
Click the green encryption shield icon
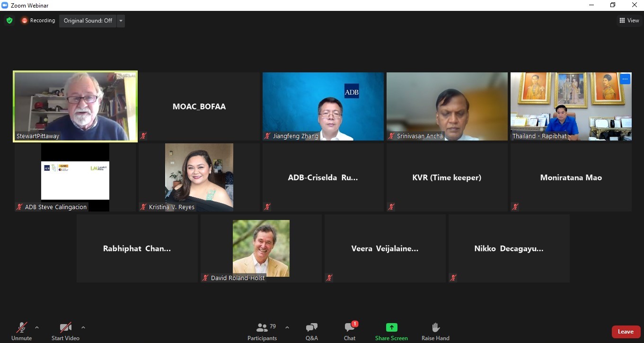tap(9, 20)
